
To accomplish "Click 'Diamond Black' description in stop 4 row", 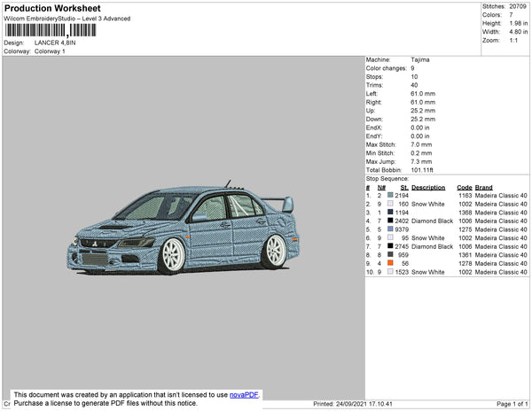I will click(433, 221).
